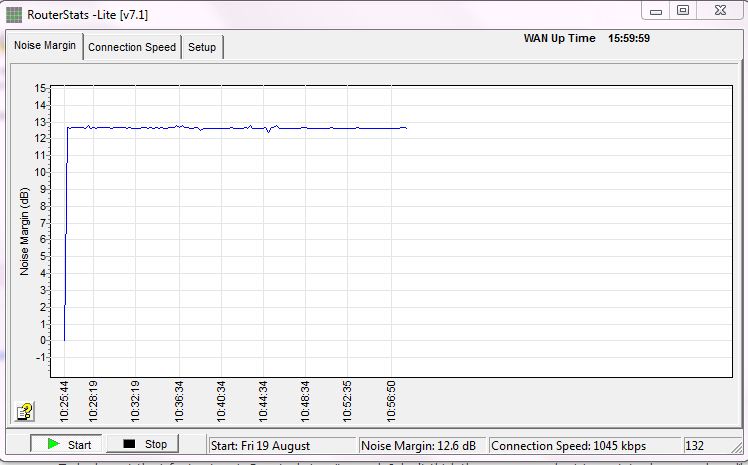This screenshot has height=465, width=748.
Task: Maximize the RouterStats window
Action: click(683, 10)
